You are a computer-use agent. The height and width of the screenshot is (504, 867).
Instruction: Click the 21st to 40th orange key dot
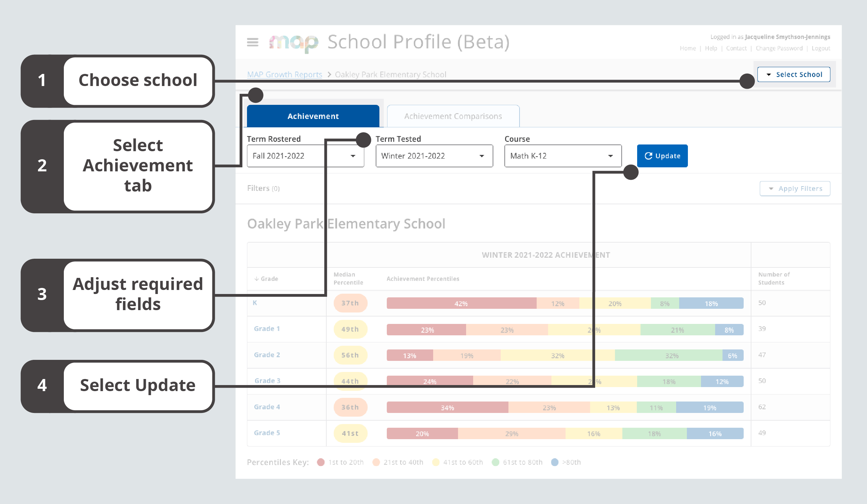(376, 462)
